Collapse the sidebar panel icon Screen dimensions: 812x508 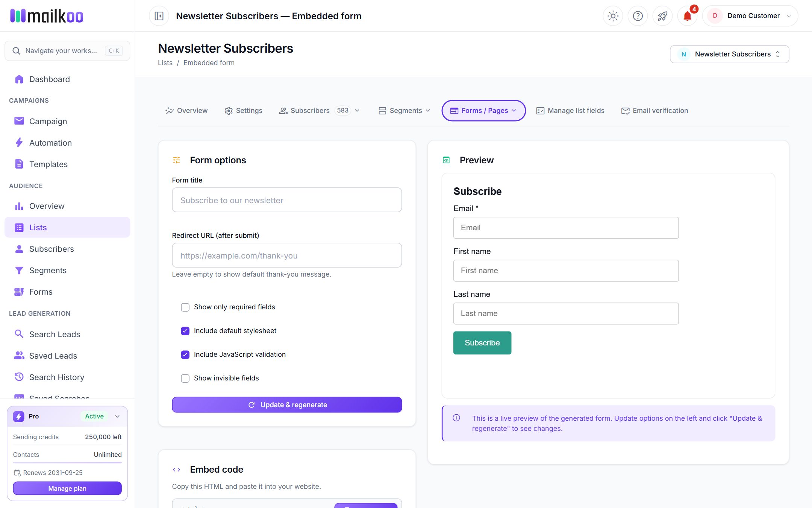[x=159, y=16]
